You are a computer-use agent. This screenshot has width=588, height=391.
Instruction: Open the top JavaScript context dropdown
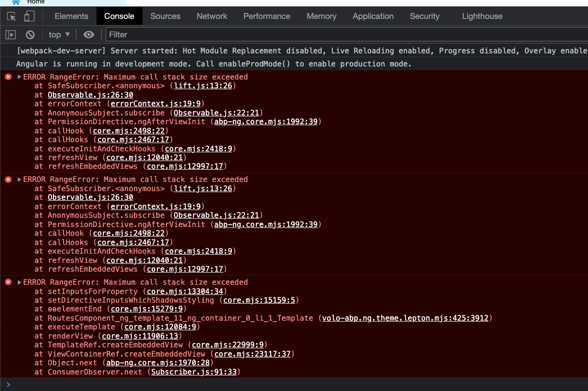pyautogui.click(x=59, y=34)
